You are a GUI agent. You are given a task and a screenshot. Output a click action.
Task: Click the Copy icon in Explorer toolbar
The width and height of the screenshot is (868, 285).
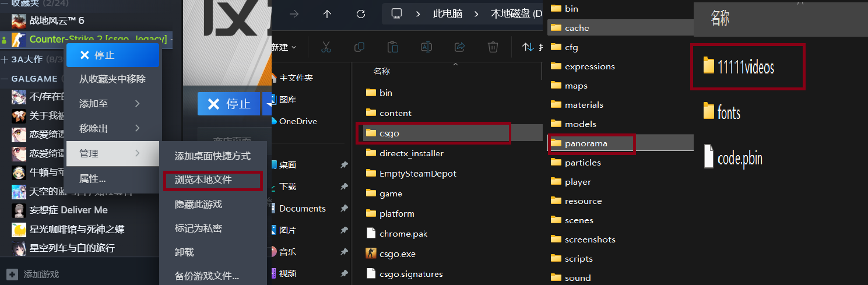[360, 47]
